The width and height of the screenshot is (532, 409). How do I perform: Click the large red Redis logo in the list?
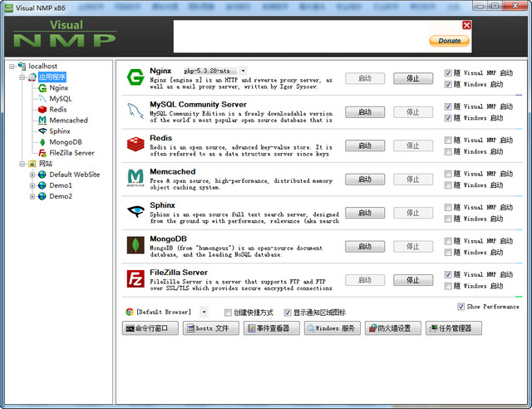point(135,145)
